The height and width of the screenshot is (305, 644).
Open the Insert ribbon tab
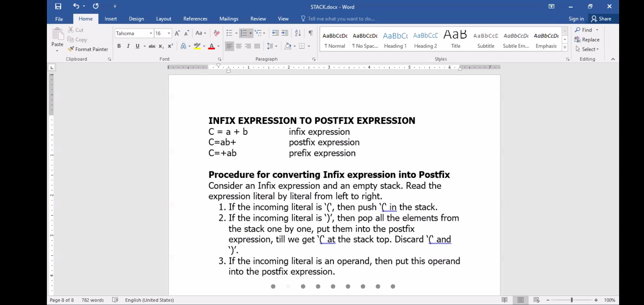110,19
